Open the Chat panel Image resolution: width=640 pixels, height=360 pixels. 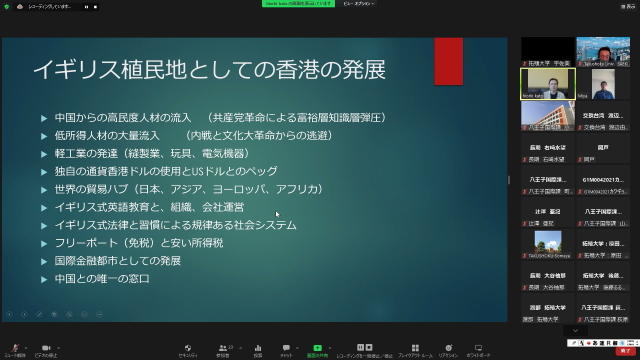pyautogui.click(x=286, y=350)
